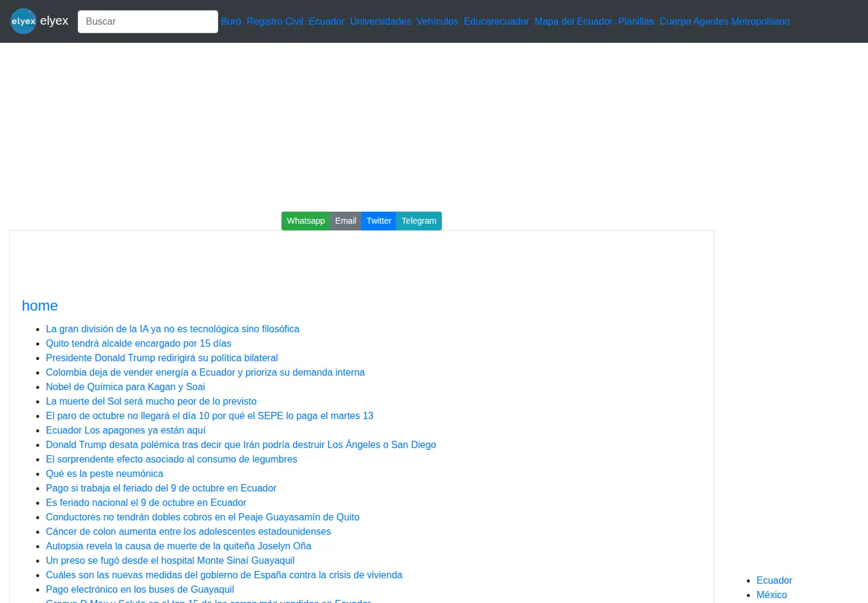Share by Email button

click(x=345, y=221)
